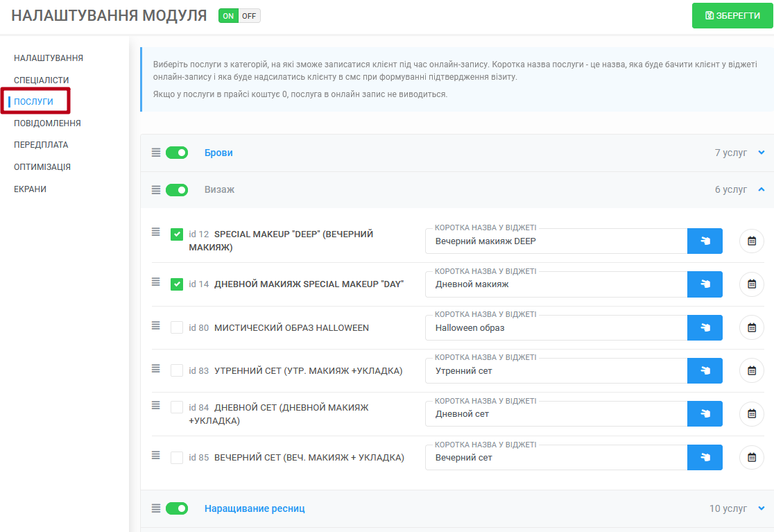Switch module OFF
Viewport: 774px width, 532px height.
pyautogui.click(x=249, y=16)
